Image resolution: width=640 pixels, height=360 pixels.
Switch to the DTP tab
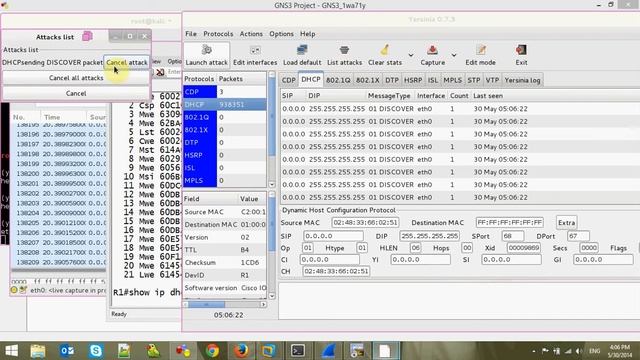[x=392, y=80]
